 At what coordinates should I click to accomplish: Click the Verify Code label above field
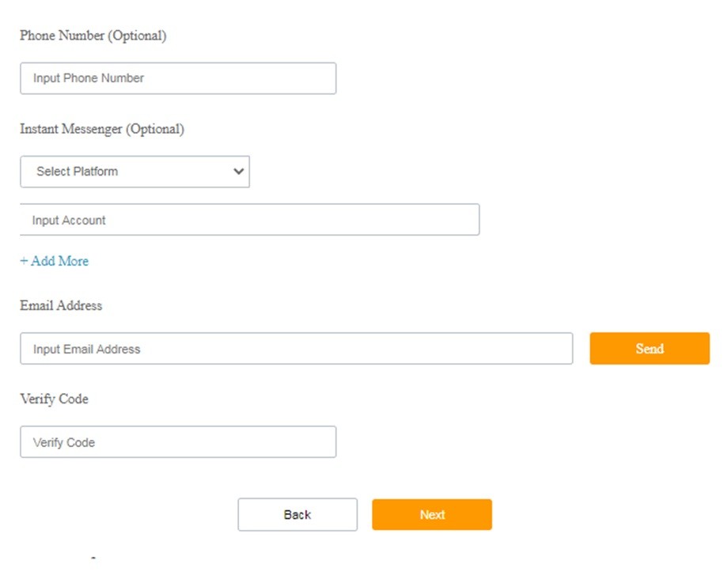(54, 399)
